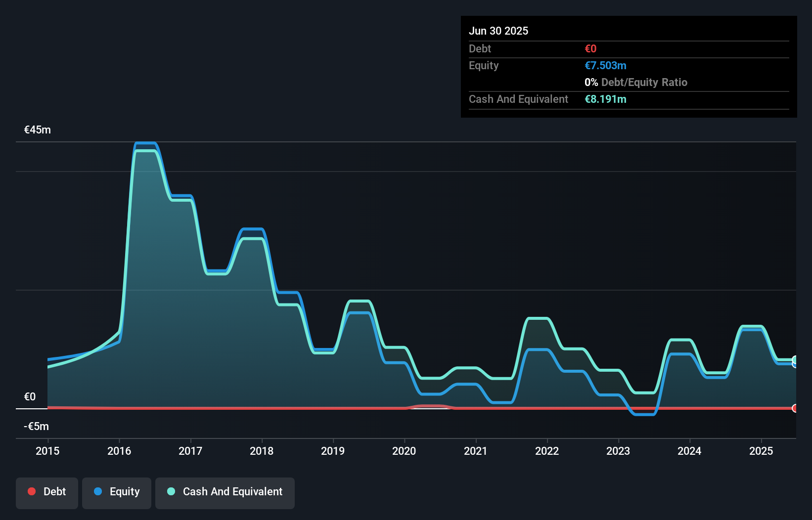Toggle the Equity series visibility
The width and height of the screenshot is (812, 520).
click(x=116, y=492)
